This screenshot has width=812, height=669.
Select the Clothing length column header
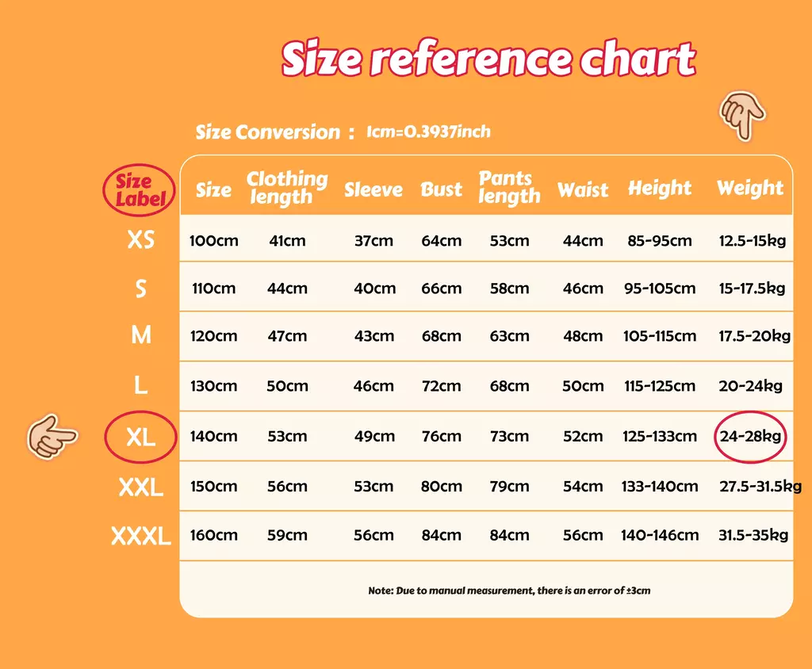(286, 188)
